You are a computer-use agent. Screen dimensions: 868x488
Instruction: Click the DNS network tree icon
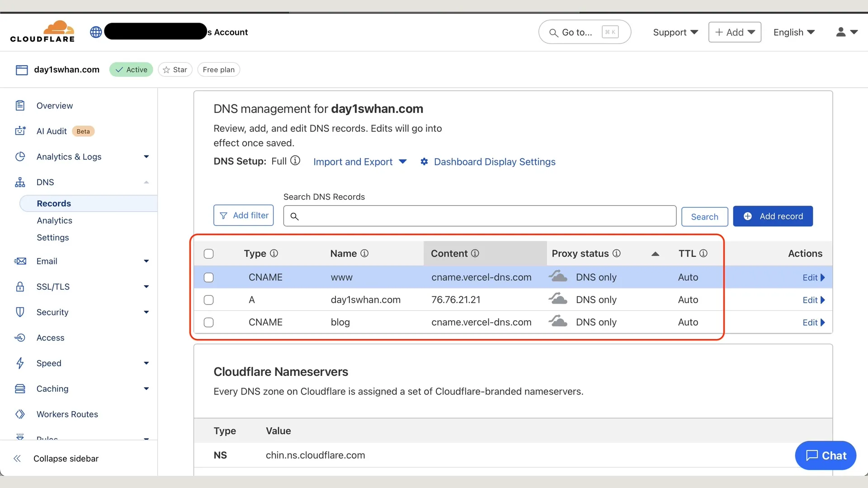[20, 182]
